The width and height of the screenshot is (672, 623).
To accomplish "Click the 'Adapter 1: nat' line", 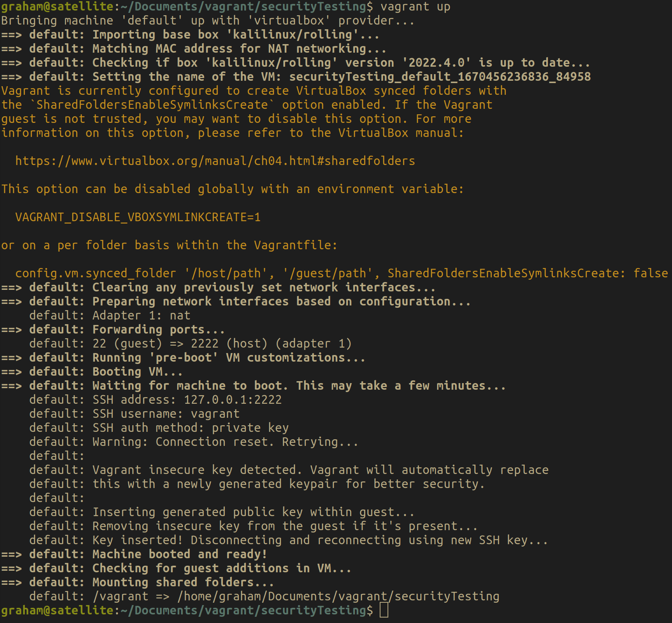I will pos(141,316).
